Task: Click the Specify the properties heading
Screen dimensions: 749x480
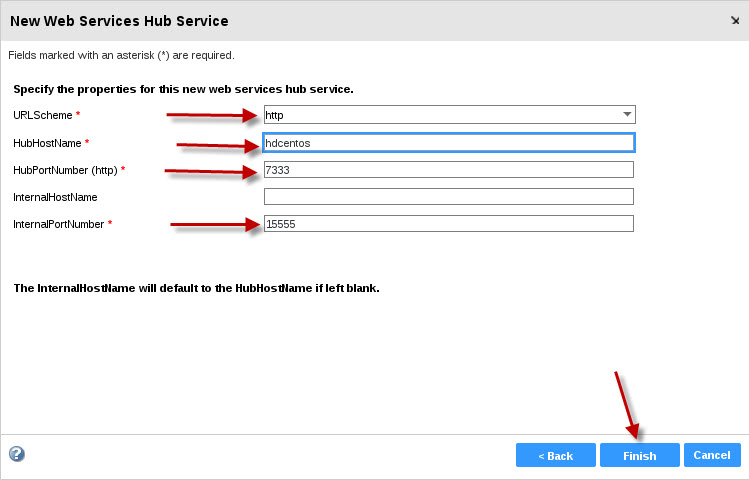Action: click(x=183, y=89)
